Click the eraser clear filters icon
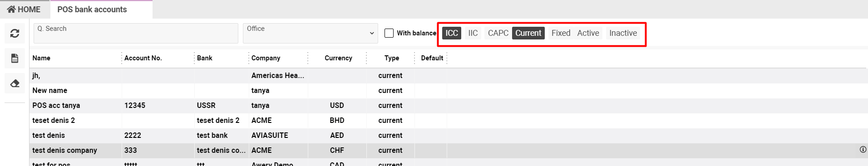Screen dimensions: 868x166 click(15, 83)
